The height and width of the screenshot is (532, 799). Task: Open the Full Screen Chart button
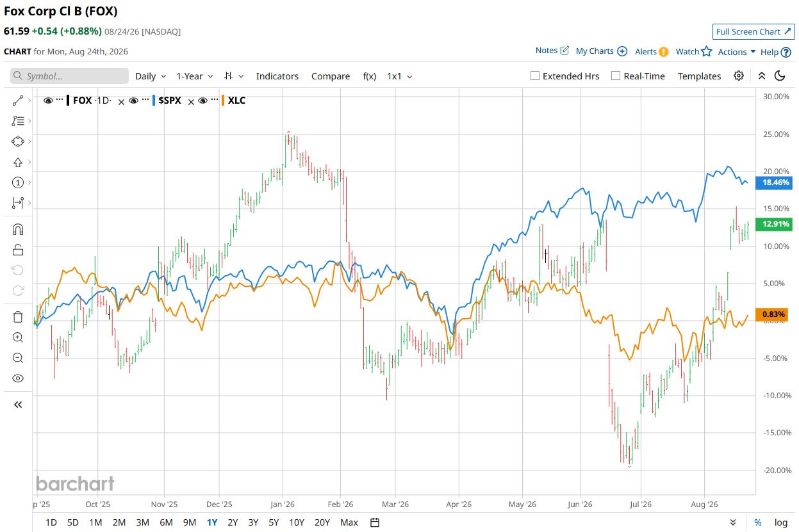pos(754,31)
